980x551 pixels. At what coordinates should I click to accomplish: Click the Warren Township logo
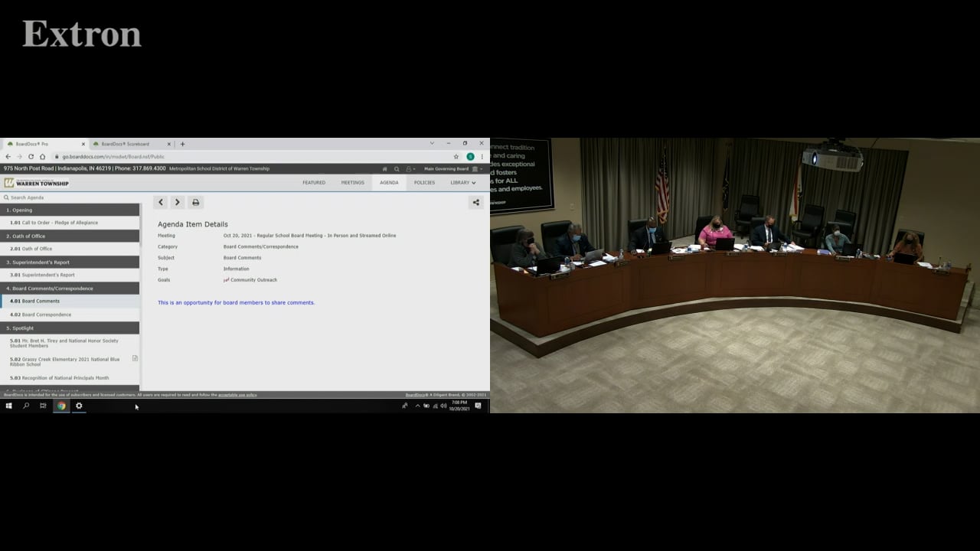tap(36, 183)
